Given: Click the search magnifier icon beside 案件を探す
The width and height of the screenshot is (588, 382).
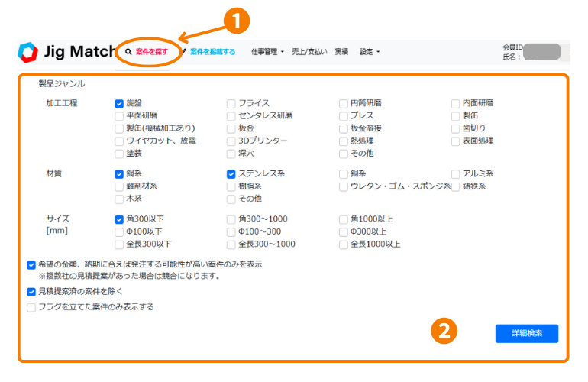Looking at the screenshot, I should pos(128,52).
